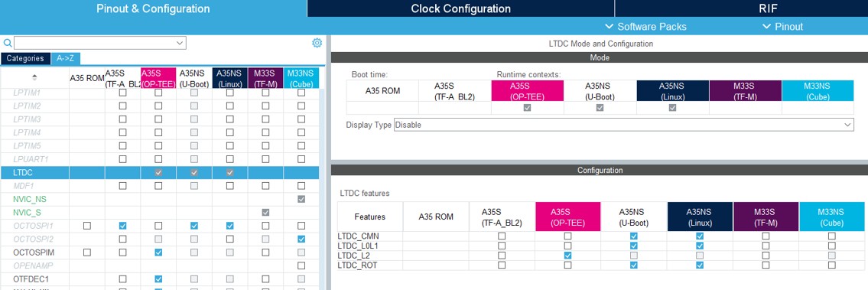Select MDF1 in the peripheral list

(23, 185)
